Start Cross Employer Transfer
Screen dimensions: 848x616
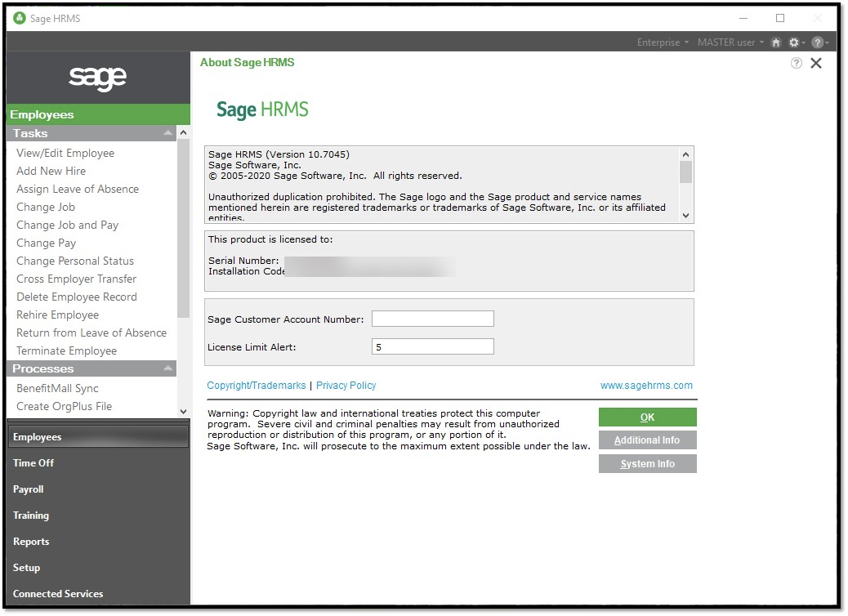[x=76, y=279]
